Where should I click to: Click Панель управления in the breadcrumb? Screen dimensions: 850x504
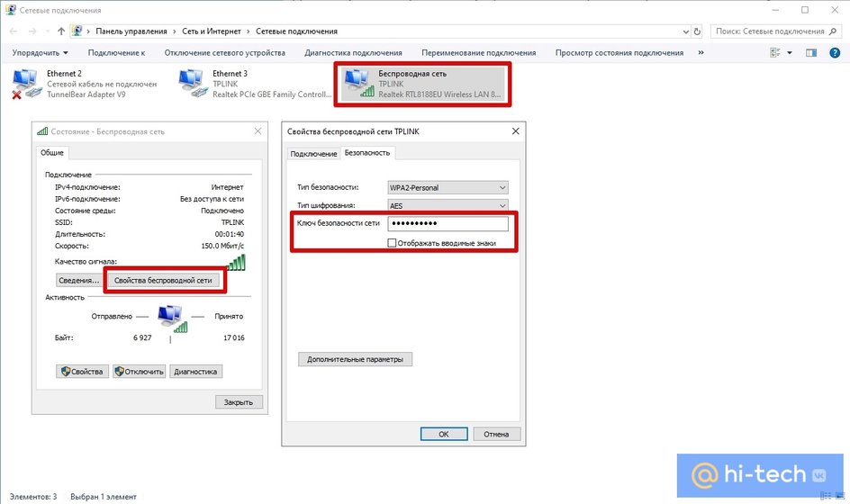click(131, 31)
